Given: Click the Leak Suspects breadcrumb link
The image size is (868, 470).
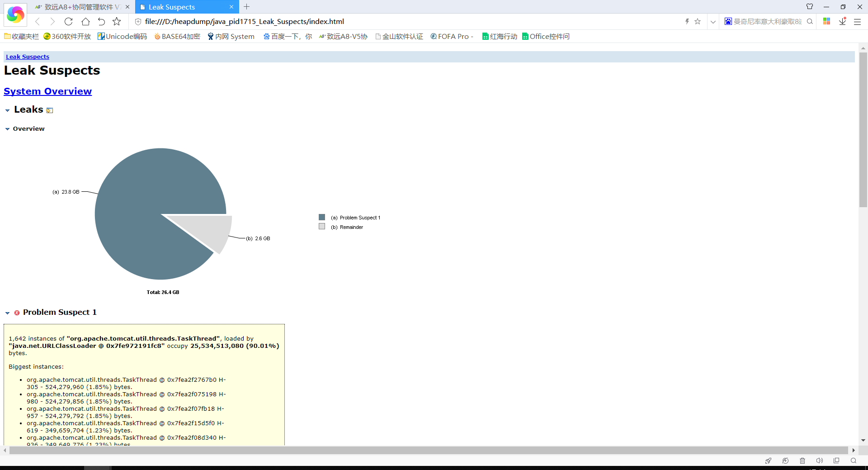Looking at the screenshot, I should (x=28, y=57).
